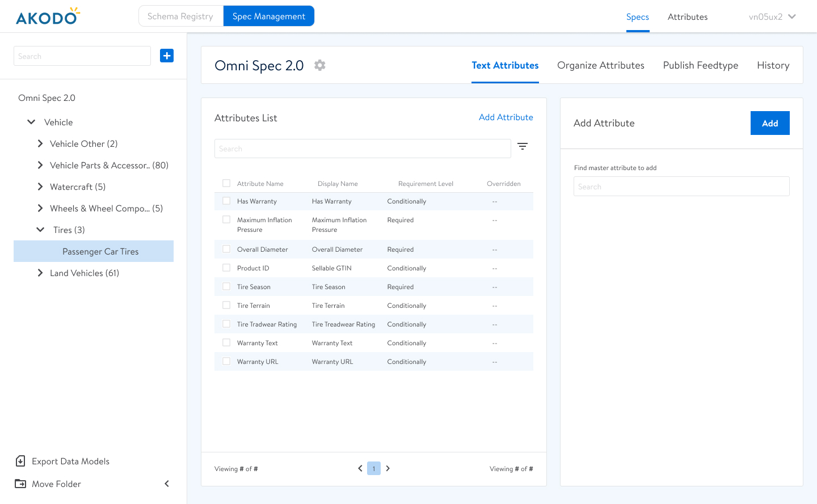Check the Product ID row checkbox
This screenshot has height=504, width=817.
(x=226, y=268)
